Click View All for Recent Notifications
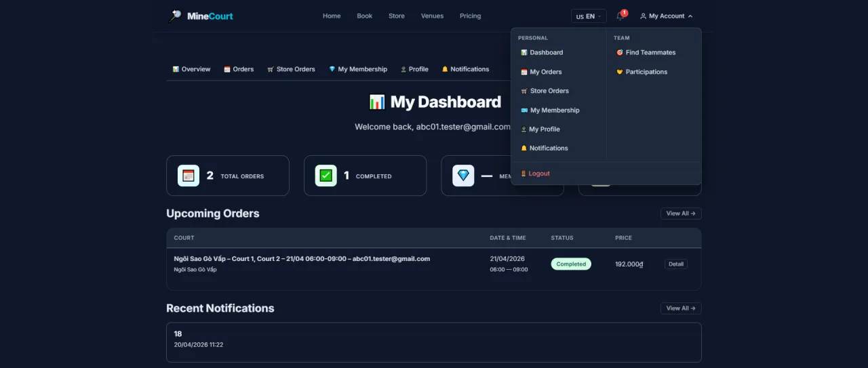Viewport: 868px width, 368px height. point(681,308)
